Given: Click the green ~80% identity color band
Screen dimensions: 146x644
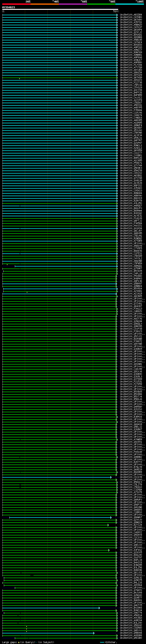Looking at the screenshot, I should coord(101,4).
